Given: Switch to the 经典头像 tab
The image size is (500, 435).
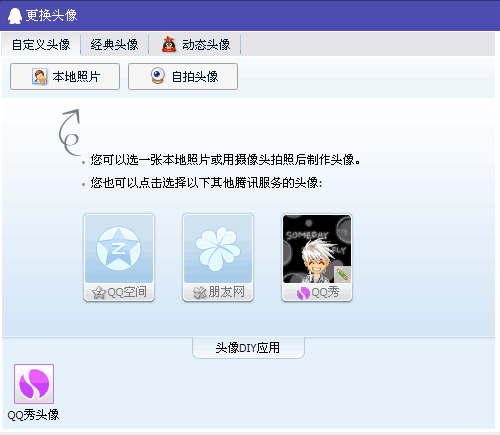Looking at the screenshot, I should 114,45.
